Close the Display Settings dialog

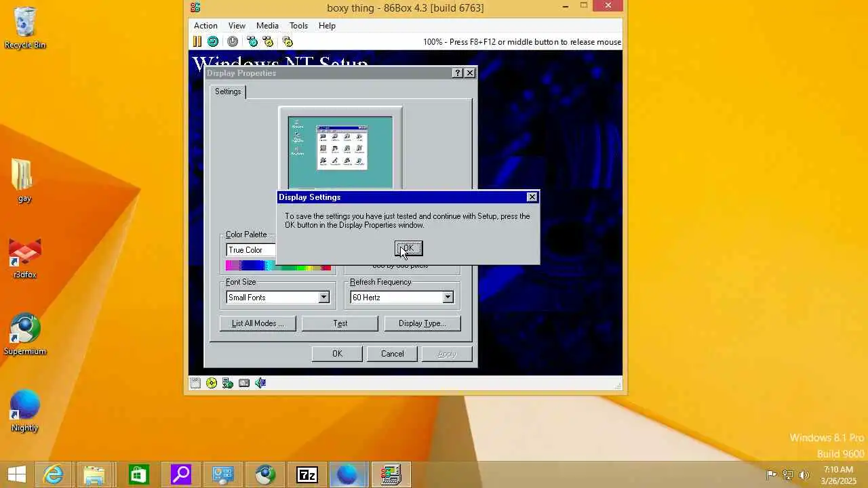tap(532, 197)
